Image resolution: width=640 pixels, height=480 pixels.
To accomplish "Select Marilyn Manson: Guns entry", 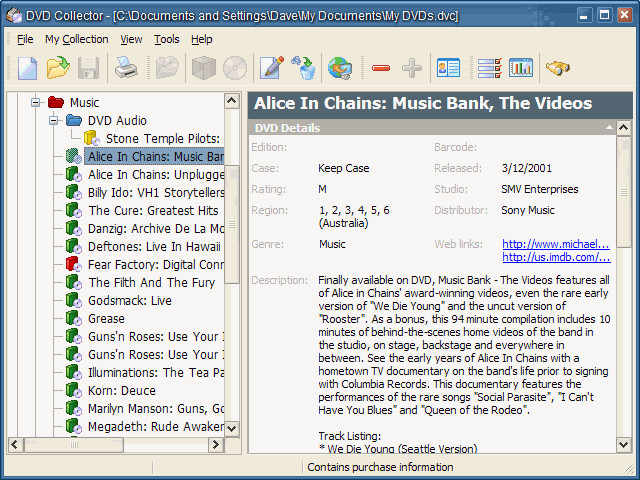I will 156,408.
